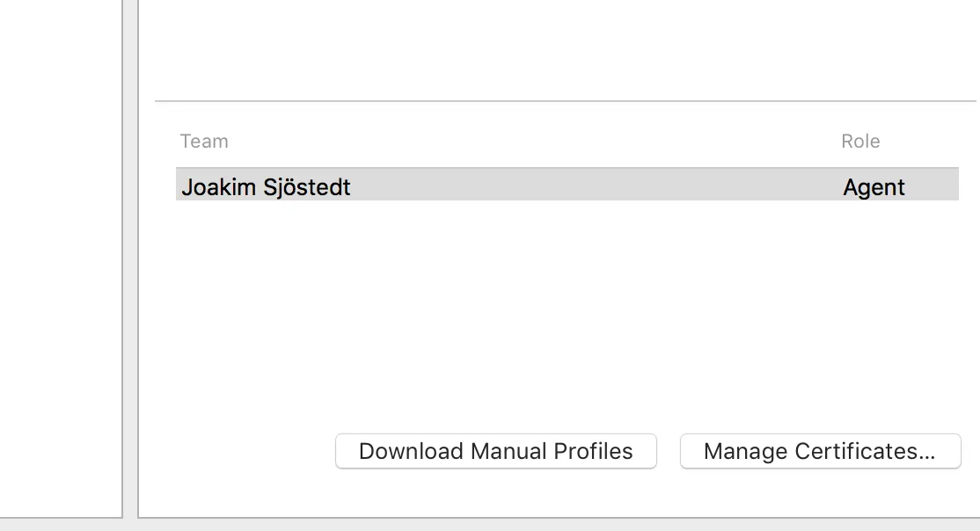This screenshot has height=531, width=980.
Task: Click the Agent role cell
Action: tap(874, 187)
